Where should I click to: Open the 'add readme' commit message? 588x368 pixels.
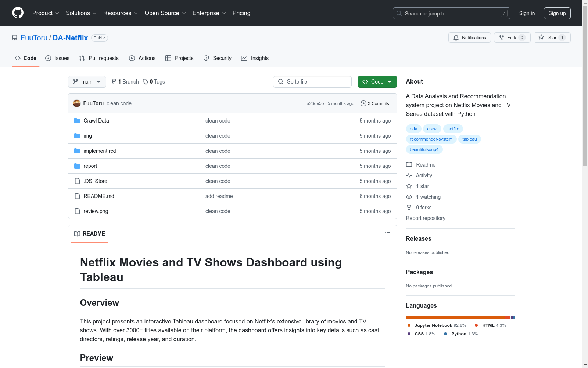pyautogui.click(x=219, y=196)
